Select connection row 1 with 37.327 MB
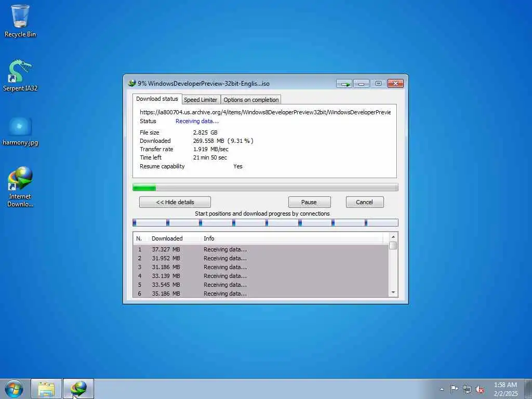532x399 pixels. pos(261,249)
